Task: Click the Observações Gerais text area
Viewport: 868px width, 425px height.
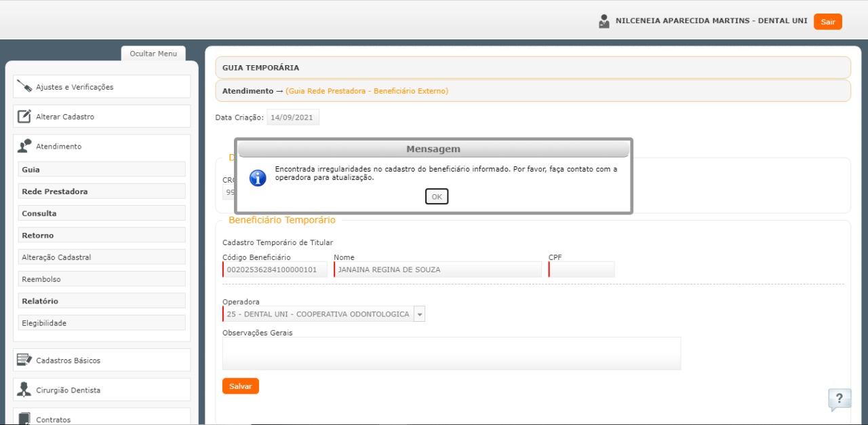Action: pyautogui.click(x=452, y=353)
